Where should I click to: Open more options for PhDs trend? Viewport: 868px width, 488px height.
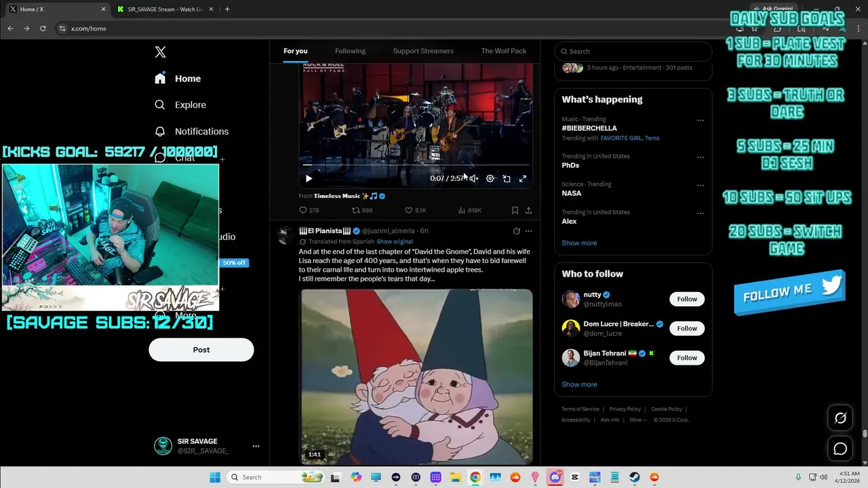click(701, 157)
